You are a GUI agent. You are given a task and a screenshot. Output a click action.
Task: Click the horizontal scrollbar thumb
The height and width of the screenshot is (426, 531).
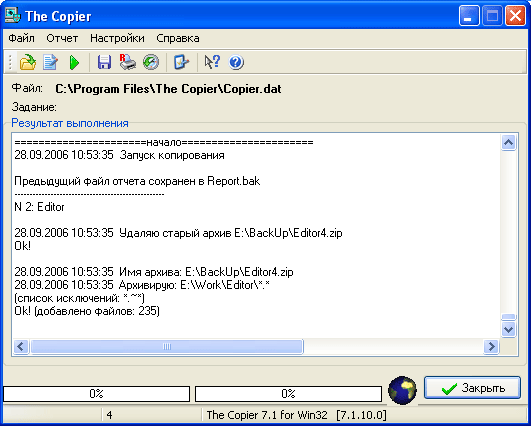click(167, 347)
